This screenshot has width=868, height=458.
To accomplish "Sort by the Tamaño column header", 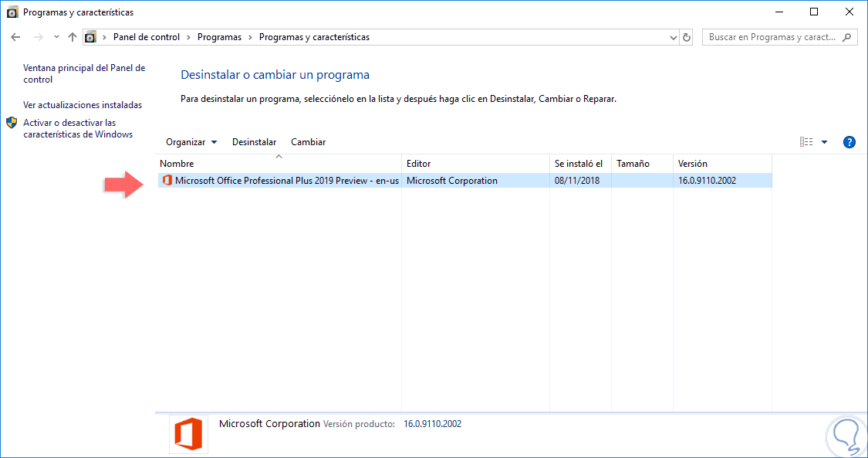I will (x=642, y=164).
